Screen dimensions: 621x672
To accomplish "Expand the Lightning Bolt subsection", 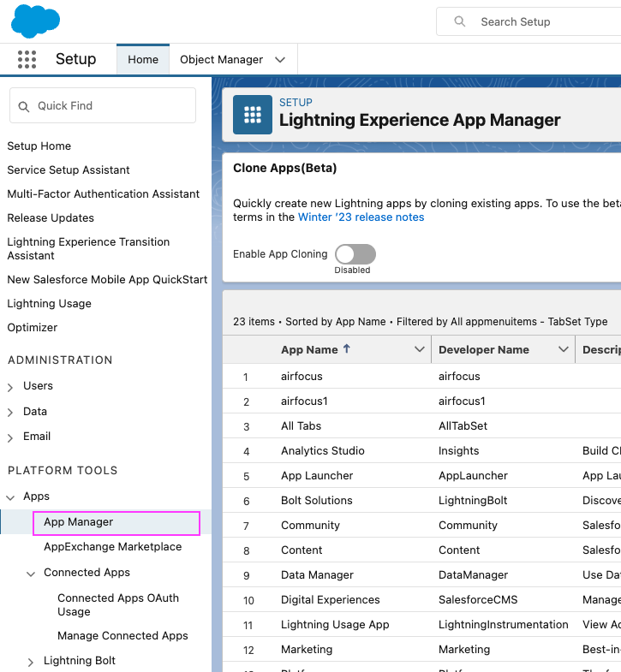I will pos(31,662).
